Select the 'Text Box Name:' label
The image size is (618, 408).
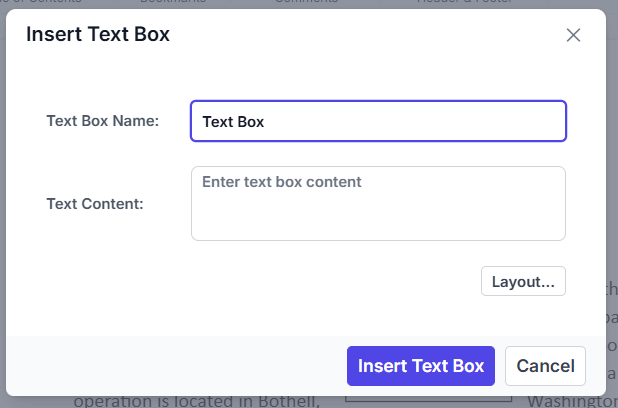[103, 121]
